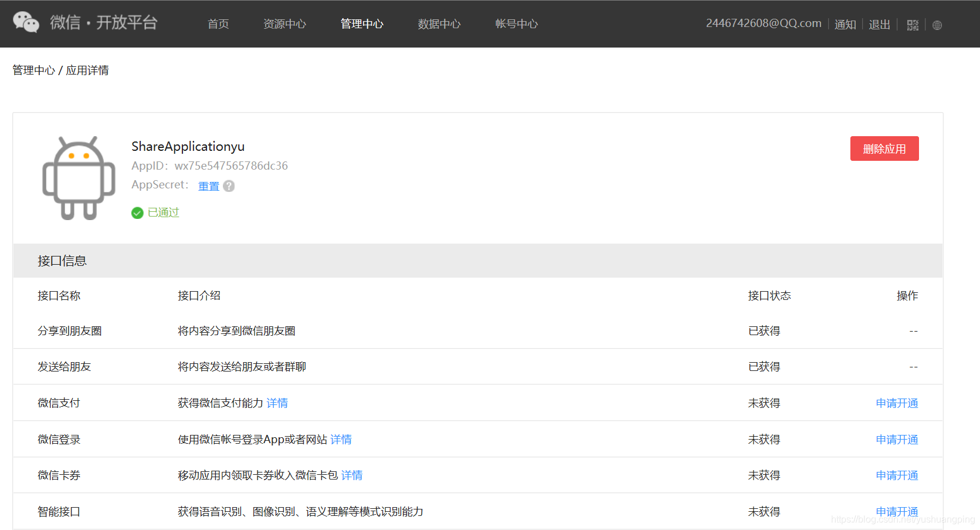Click the 操作 column header

[907, 296]
